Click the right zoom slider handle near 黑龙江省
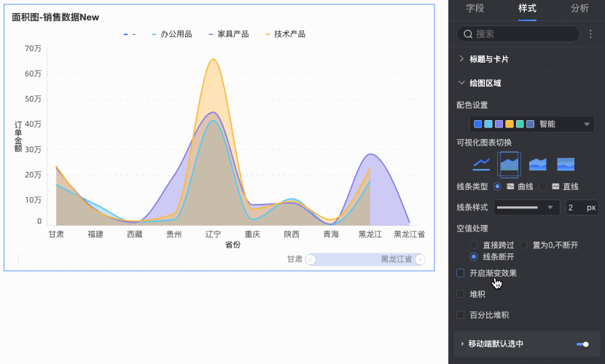 pyautogui.click(x=420, y=260)
